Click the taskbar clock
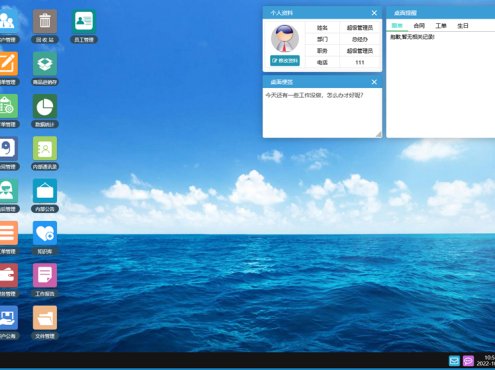 click(x=486, y=361)
